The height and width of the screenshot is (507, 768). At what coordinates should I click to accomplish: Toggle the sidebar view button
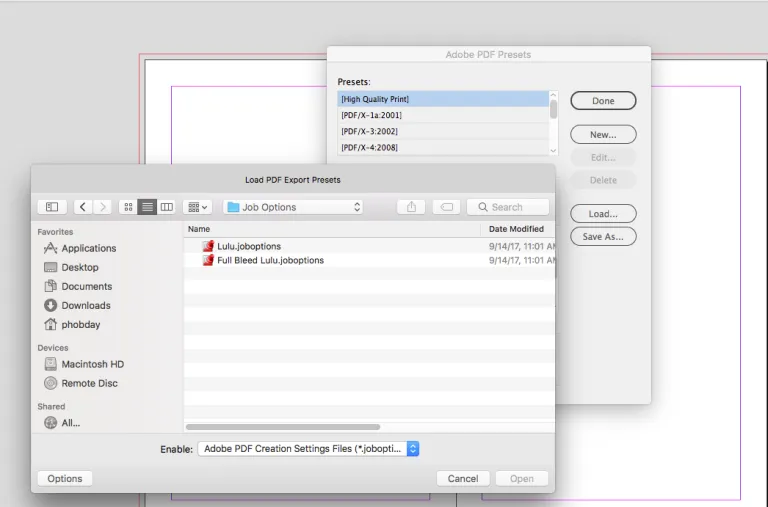point(52,207)
